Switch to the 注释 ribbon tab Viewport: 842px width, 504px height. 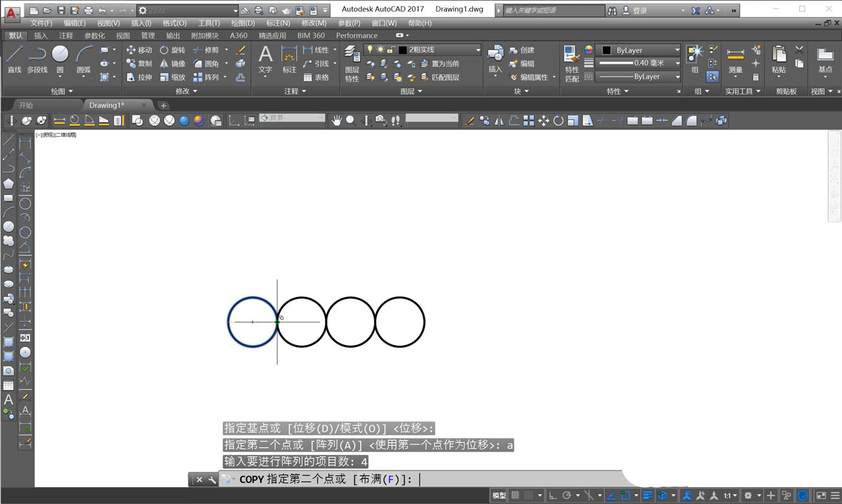[66, 36]
